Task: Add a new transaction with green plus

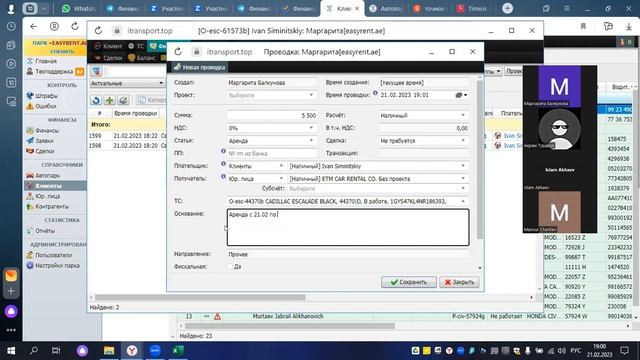Action: (x=109, y=100)
